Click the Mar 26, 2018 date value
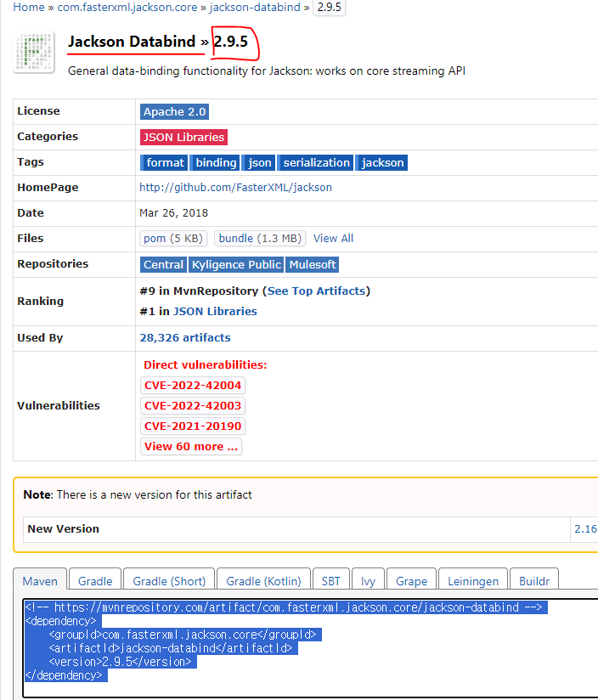The height and width of the screenshot is (700, 598). tap(173, 213)
